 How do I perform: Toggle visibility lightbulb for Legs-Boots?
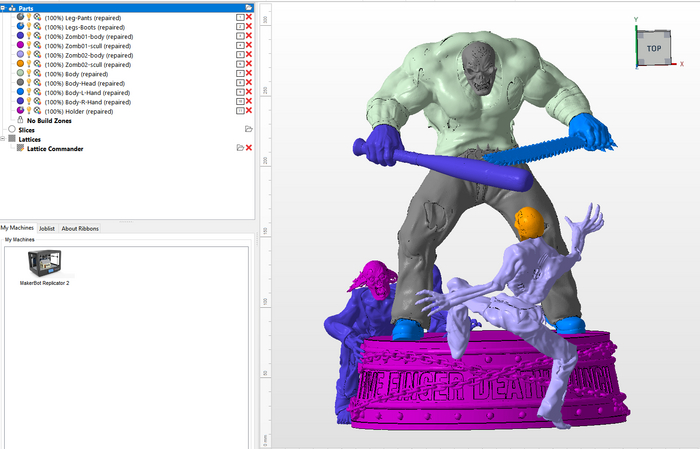29,26
